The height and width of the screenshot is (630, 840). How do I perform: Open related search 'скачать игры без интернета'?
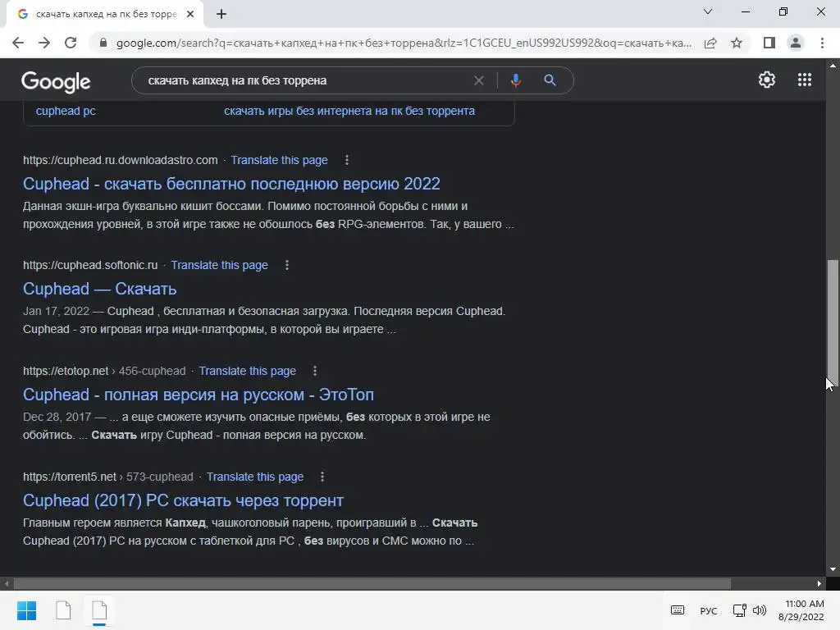click(x=349, y=111)
